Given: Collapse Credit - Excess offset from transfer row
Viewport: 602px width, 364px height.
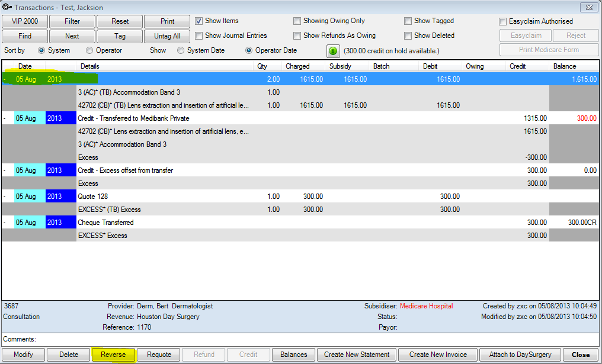Looking at the screenshot, I should click(x=5, y=170).
